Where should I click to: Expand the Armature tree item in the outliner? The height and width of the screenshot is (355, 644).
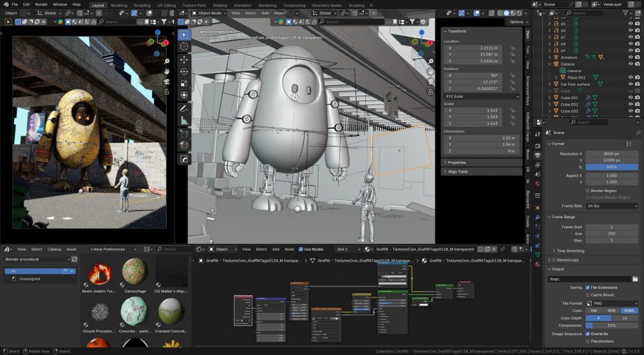click(550, 57)
